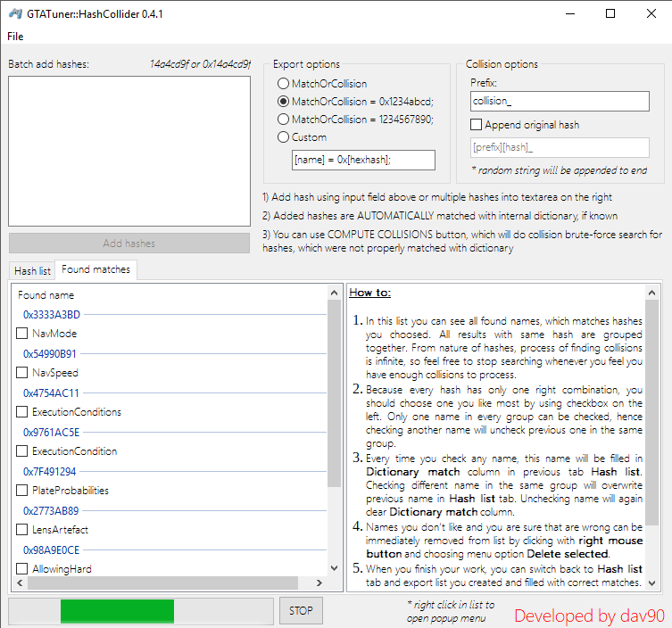Click the How to: heading
Screen dimensions: 672x628
click(x=369, y=293)
